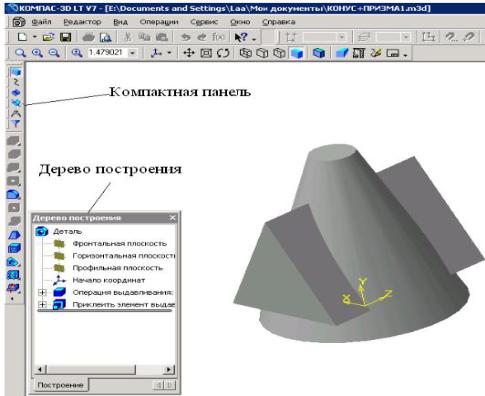Click the tree panel's right scroll arrow
Image resolution: width=485 pixels, height=396 pixels.
[169, 369]
